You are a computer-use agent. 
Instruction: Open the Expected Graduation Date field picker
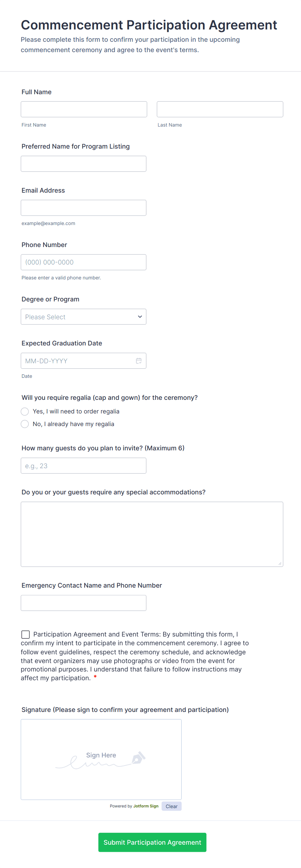[84, 361]
